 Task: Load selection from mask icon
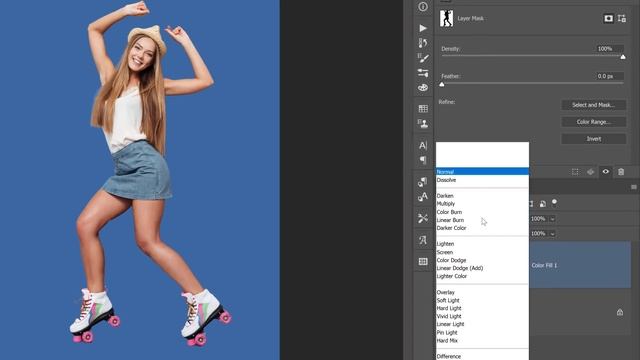pos(575,172)
